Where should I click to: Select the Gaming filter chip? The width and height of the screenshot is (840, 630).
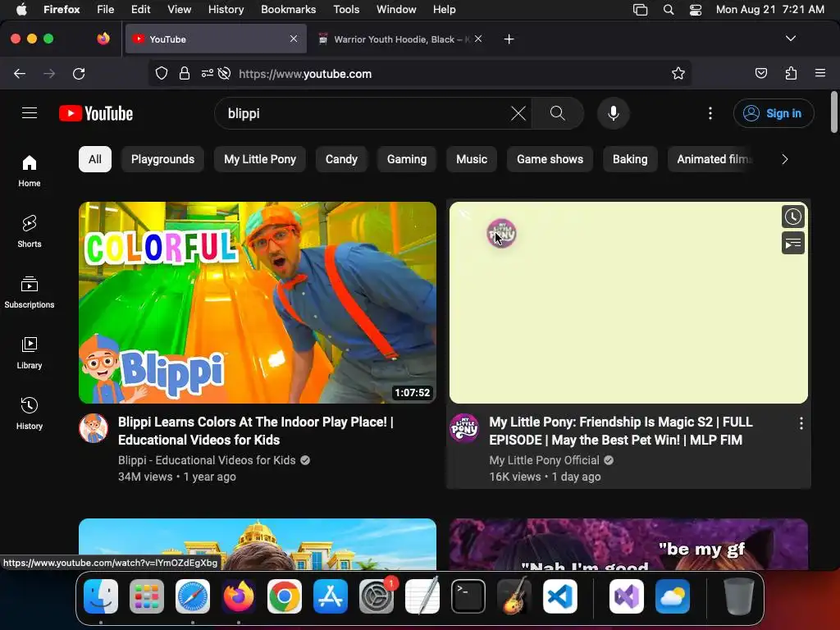pyautogui.click(x=407, y=159)
